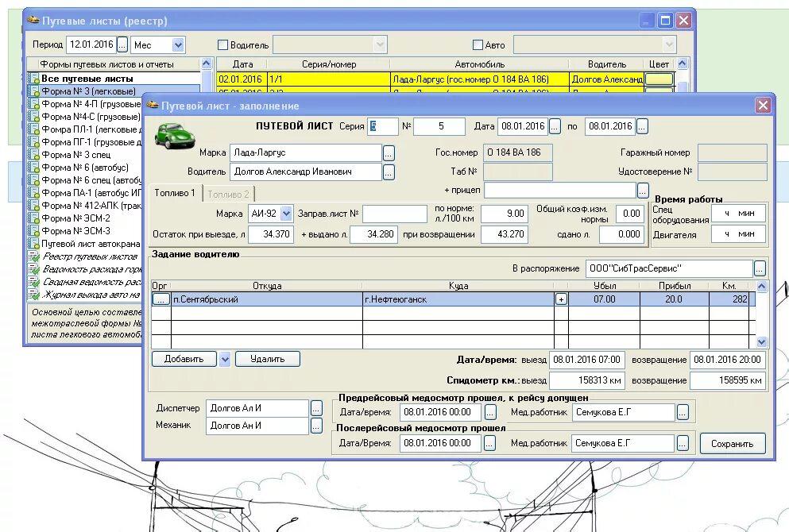The image size is (789, 532).
Task: Open the calendar picker next to Дата 08.01.2016
Action: (x=555, y=127)
